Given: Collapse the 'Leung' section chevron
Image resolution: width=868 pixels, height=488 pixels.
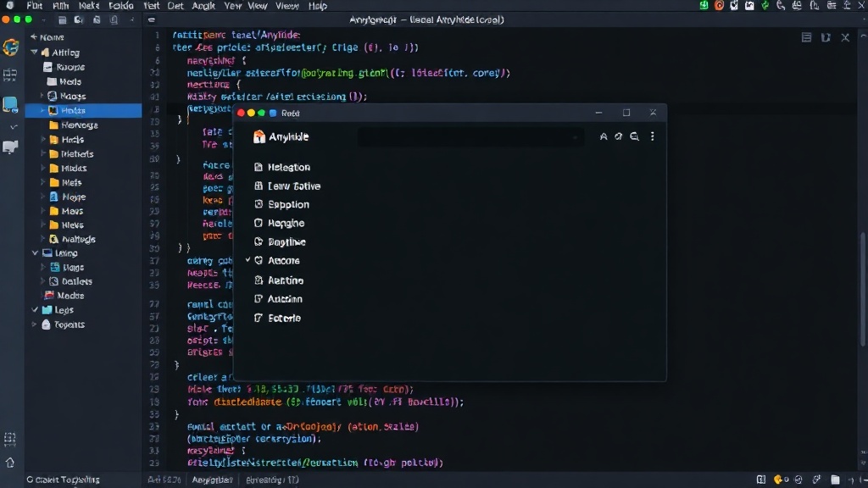Looking at the screenshot, I should (35, 252).
